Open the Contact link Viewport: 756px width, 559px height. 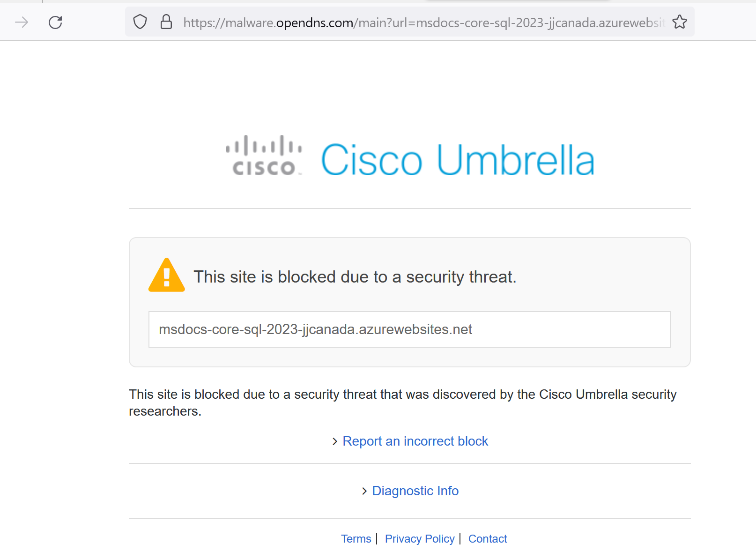(488, 539)
